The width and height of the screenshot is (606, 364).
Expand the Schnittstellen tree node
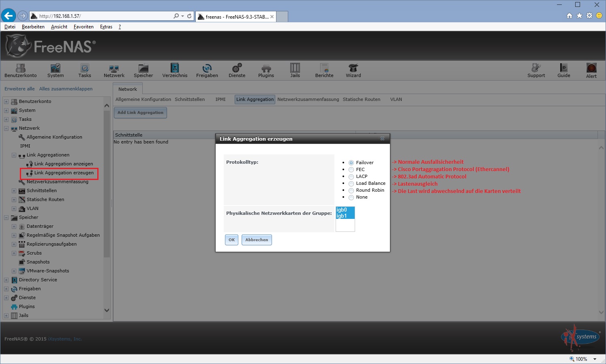click(14, 191)
